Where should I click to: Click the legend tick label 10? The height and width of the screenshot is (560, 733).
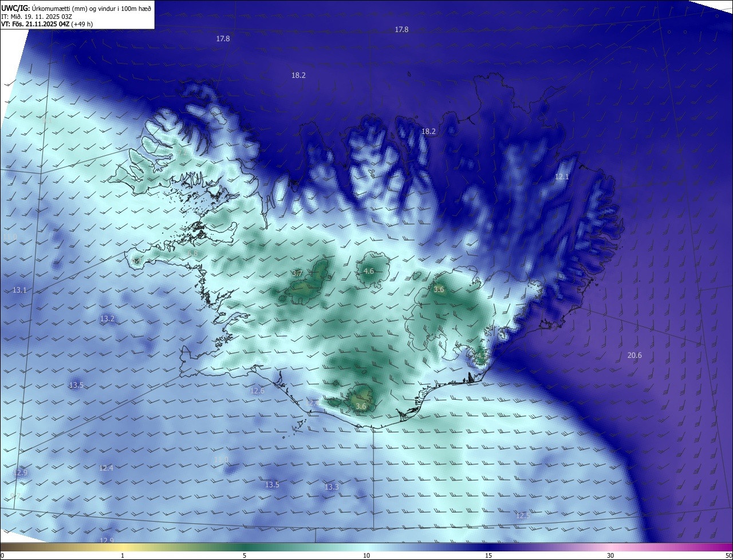coord(366,555)
